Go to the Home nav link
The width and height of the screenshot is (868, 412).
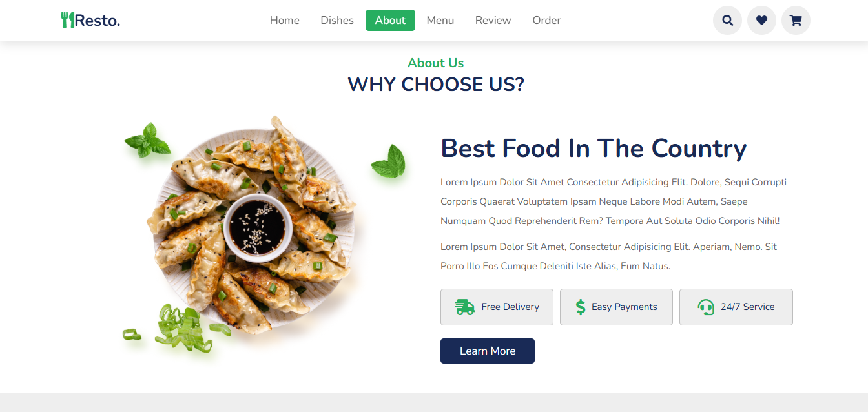tap(285, 21)
